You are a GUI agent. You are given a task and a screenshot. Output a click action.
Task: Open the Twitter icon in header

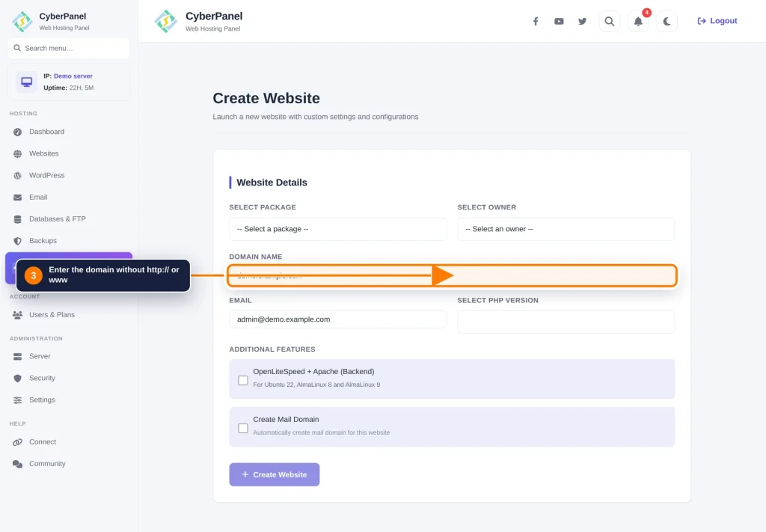point(582,21)
